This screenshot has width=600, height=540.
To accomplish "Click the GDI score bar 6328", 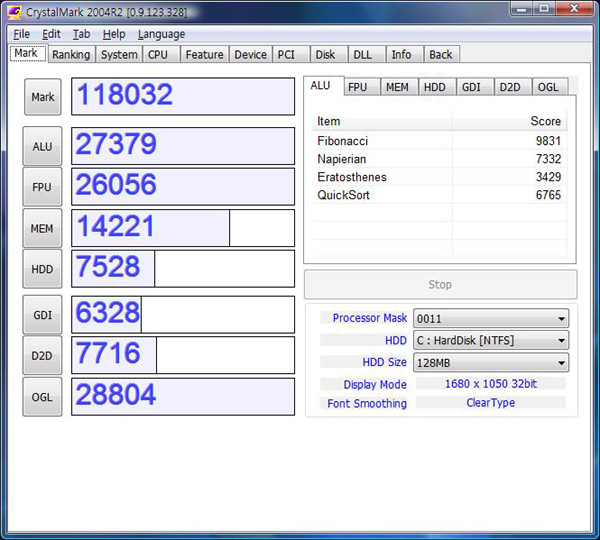I will (x=183, y=315).
